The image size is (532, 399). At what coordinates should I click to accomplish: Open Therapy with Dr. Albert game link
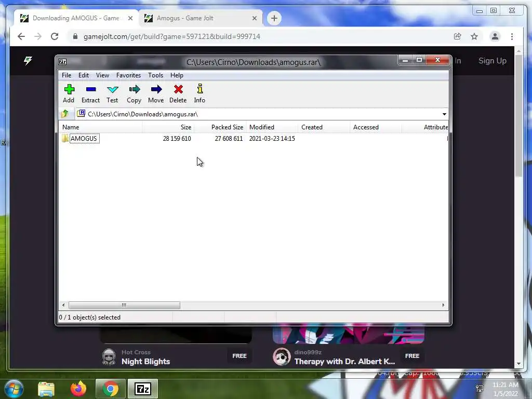coord(344,362)
